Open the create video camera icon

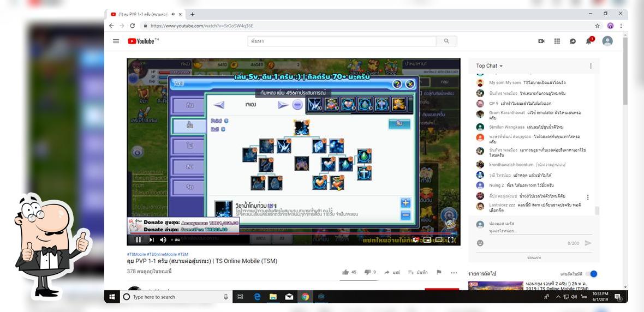tap(541, 41)
